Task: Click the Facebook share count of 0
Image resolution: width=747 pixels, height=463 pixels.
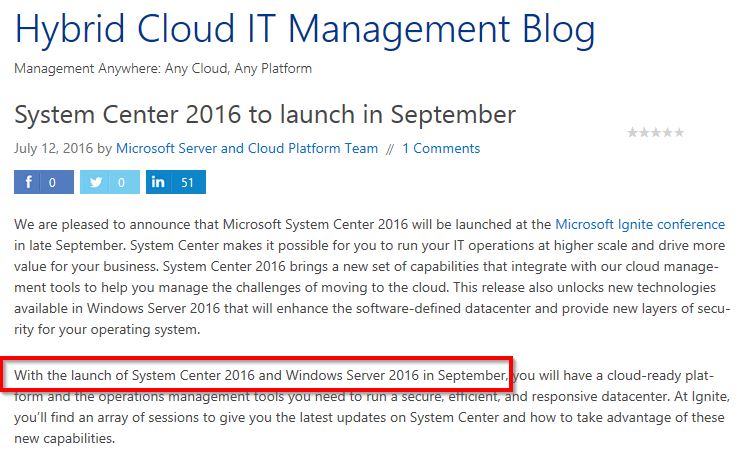Action: [54, 182]
